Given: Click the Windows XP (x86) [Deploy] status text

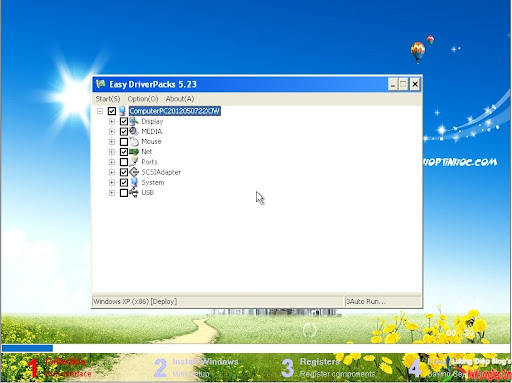Looking at the screenshot, I should [x=135, y=302].
